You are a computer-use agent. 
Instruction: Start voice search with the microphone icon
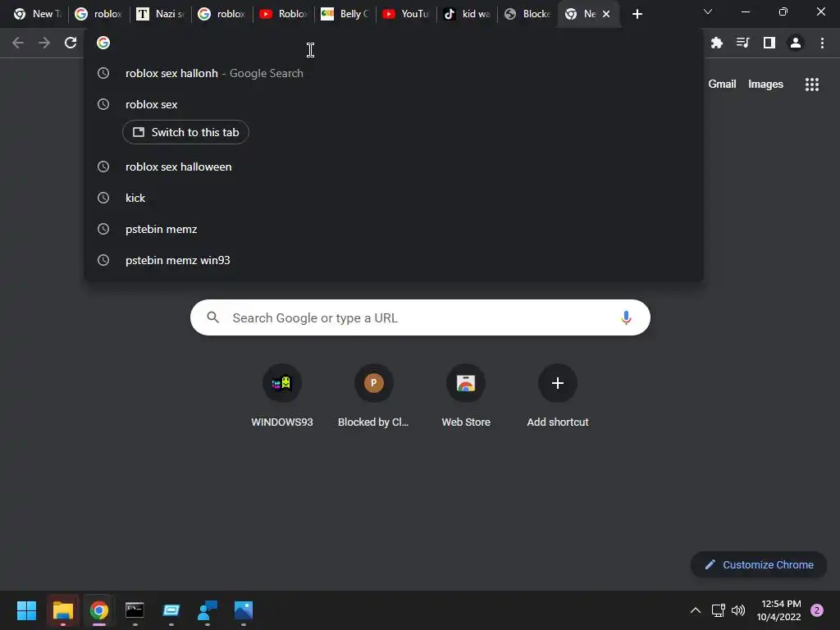(x=626, y=317)
